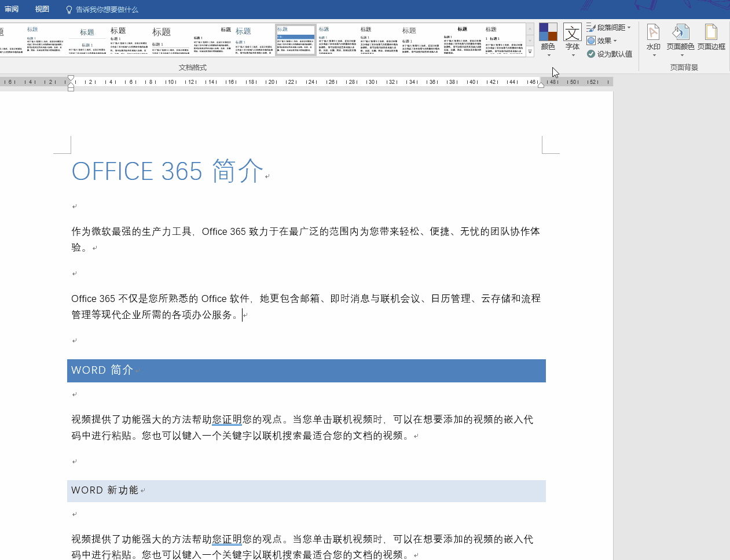Click the underlined '您证明' under WORD 新功能
This screenshot has height=560, width=730.
[227, 539]
